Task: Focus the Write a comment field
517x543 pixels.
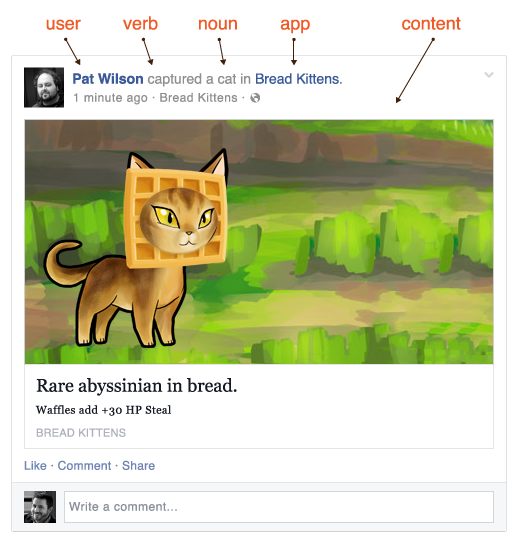Action: coord(279,507)
